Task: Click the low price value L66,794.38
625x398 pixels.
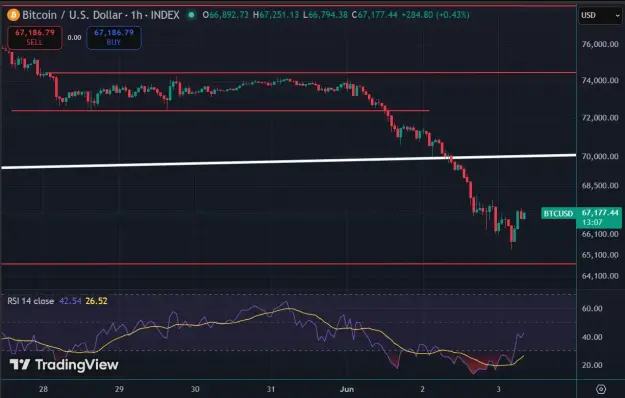Action: [325, 15]
